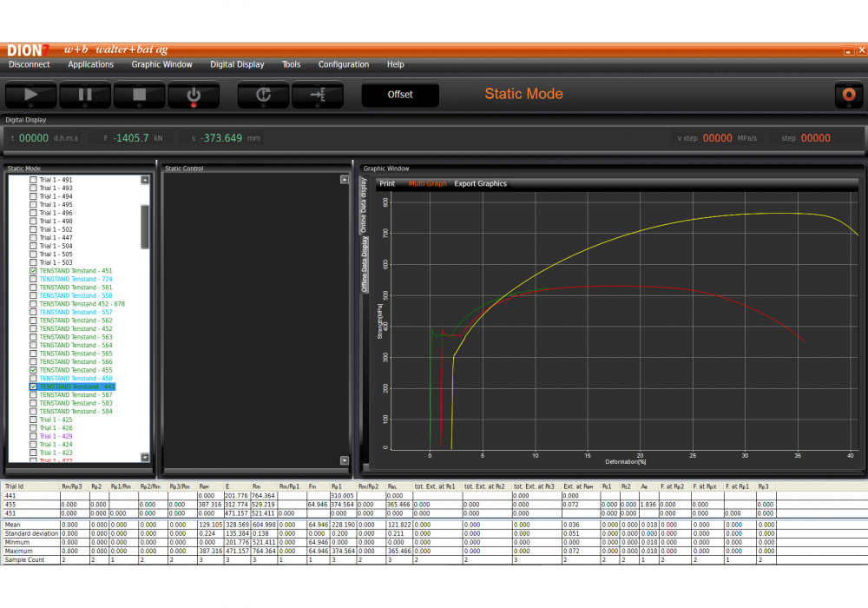
Task: Switch to Multi Graph view
Action: [427, 184]
